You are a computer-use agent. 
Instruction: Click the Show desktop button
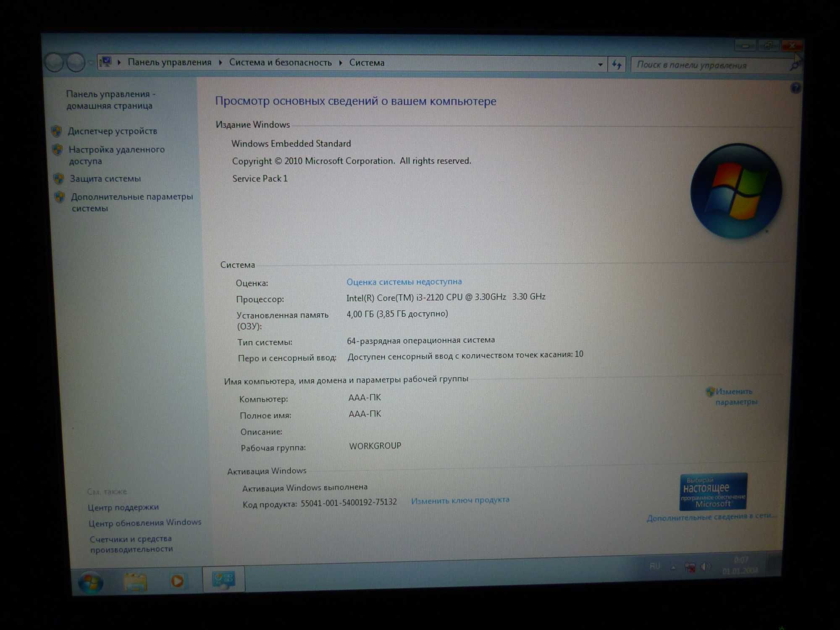coord(774,564)
